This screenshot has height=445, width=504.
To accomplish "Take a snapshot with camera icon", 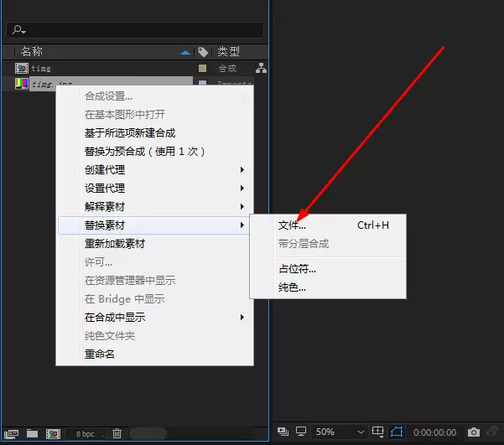I will point(474,432).
